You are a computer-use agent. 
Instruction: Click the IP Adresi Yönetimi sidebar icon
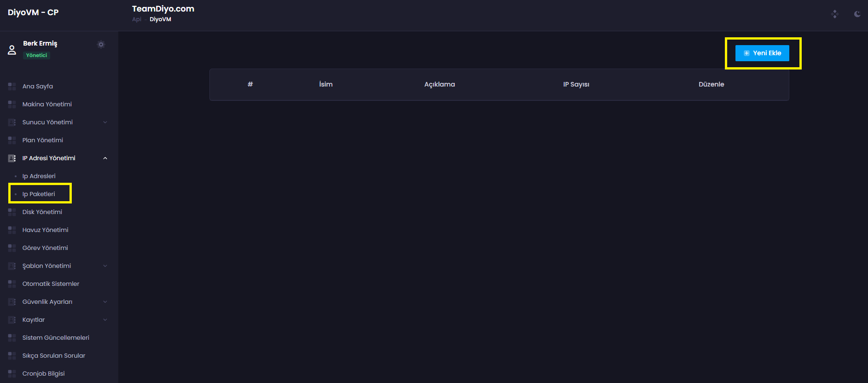click(12, 158)
